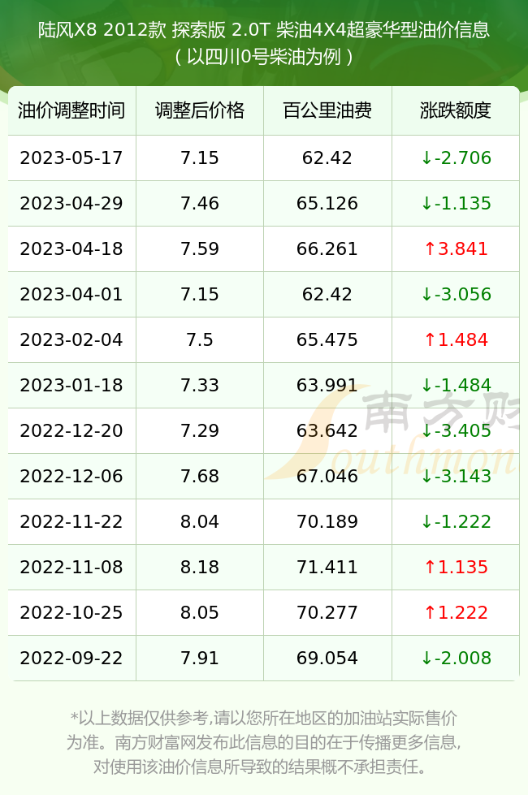The height and width of the screenshot is (812, 528).
Task: Click fuel cost 70.277
Action: tap(327, 613)
